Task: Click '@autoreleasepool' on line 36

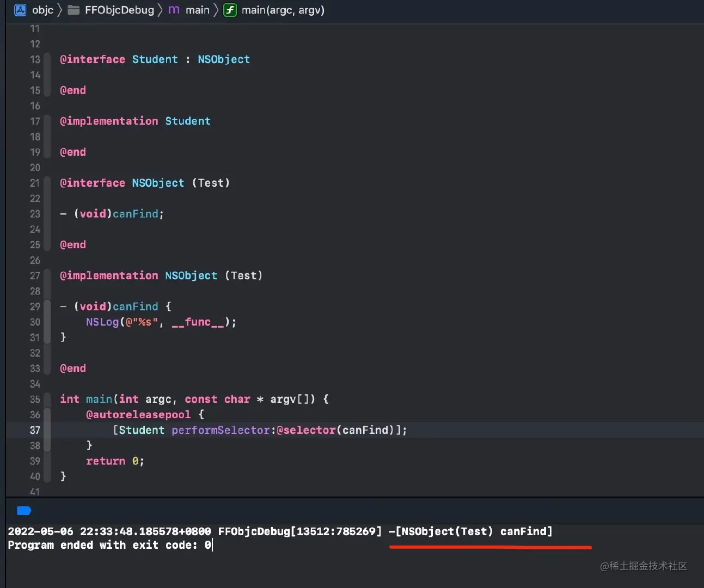Action: point(138,414)
